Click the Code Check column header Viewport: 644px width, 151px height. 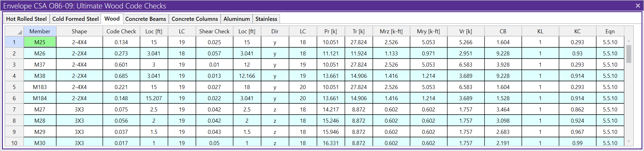point(121,31)
